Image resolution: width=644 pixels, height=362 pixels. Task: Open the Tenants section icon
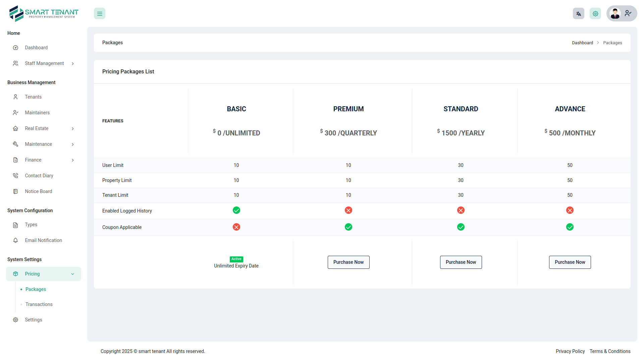(15, 97)
